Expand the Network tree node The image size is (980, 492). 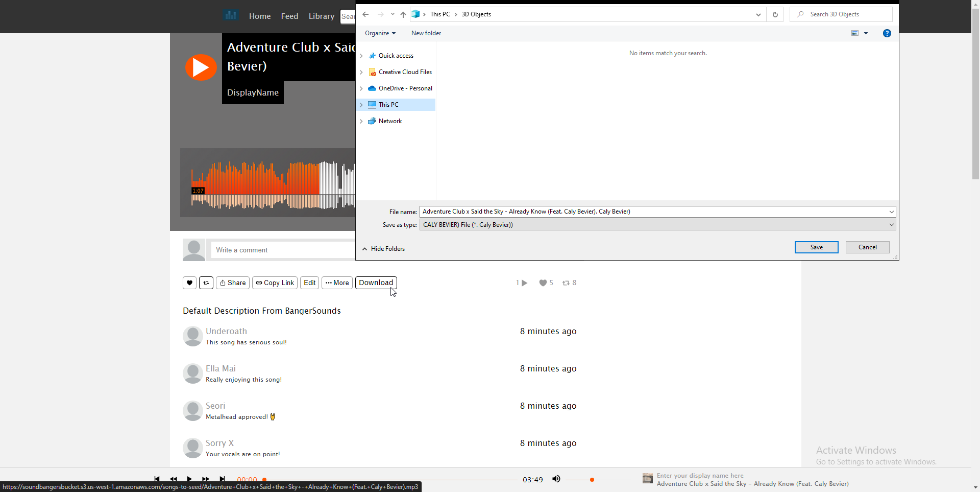(x=361, y=121)
